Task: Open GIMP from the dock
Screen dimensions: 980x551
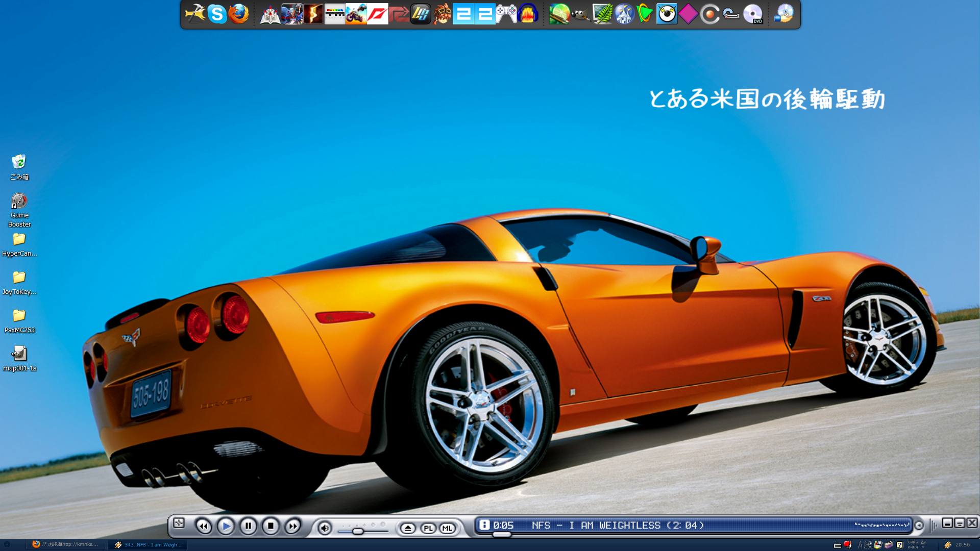Action: (581, 14)
